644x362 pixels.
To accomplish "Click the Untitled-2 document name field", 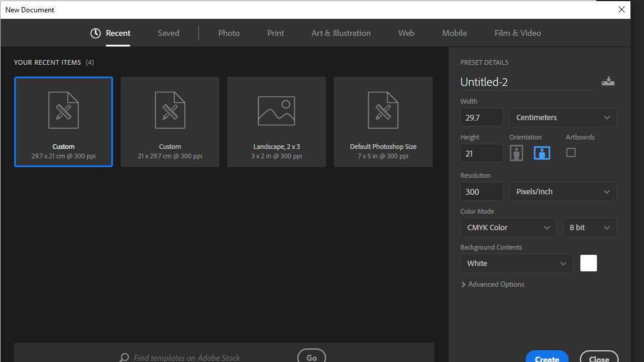I will (x=528, y=82).
